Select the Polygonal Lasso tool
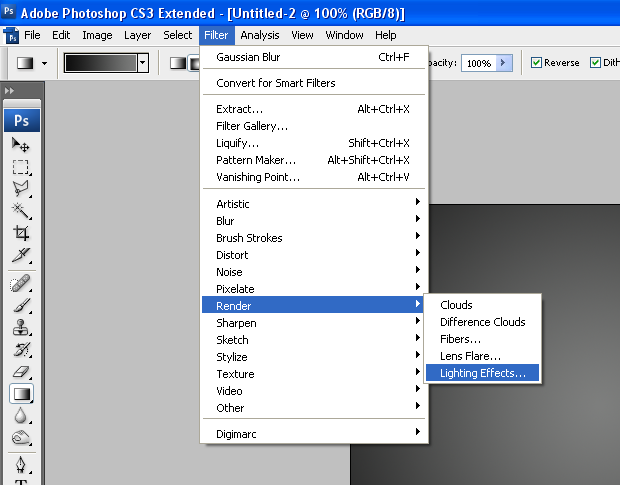Screen dimensions: 620x485 pyautogui.click(x=21, y=189)
